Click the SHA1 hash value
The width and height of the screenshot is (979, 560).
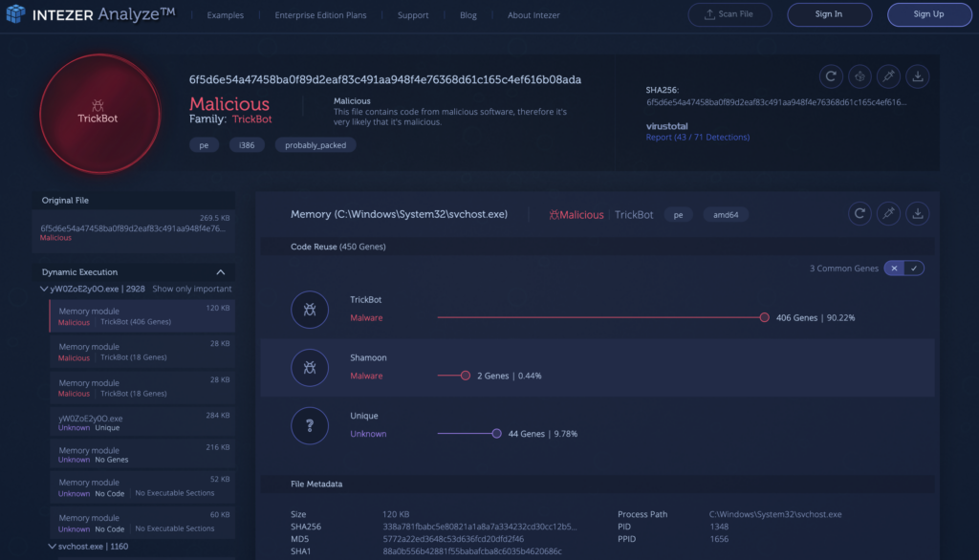[x=472, y=551]
